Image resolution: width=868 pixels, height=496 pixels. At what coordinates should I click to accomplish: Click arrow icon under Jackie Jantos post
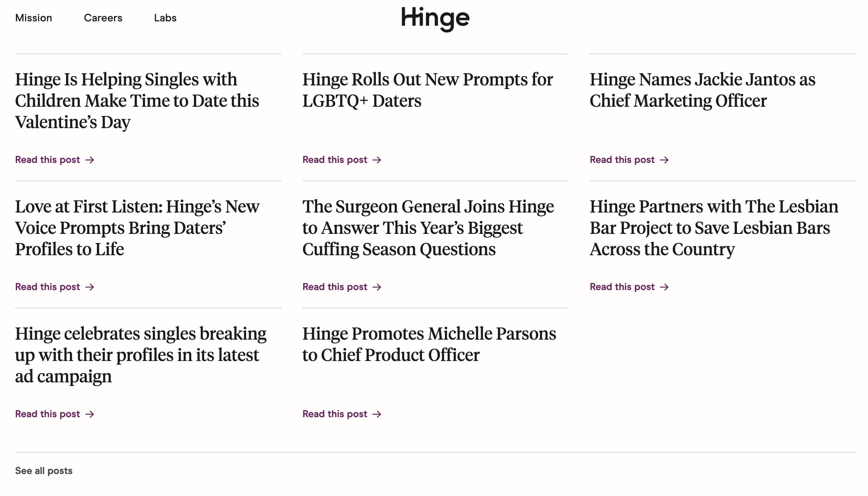point(664,160)
